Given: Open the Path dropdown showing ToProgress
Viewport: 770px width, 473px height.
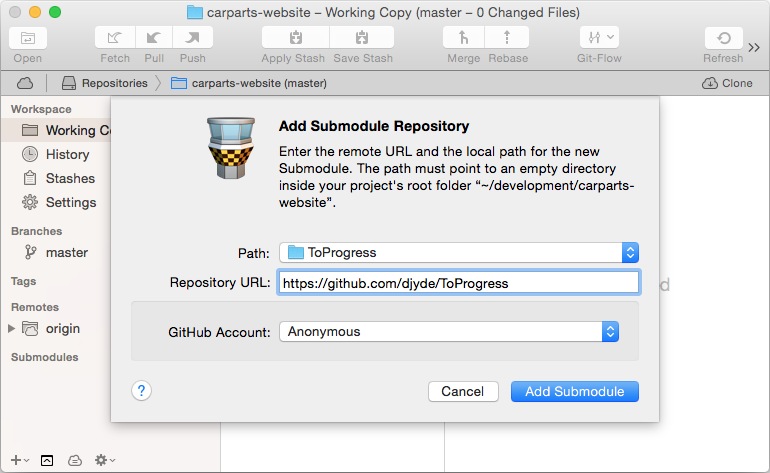Looking at the screenshot, I should click(x=458, y=253).
